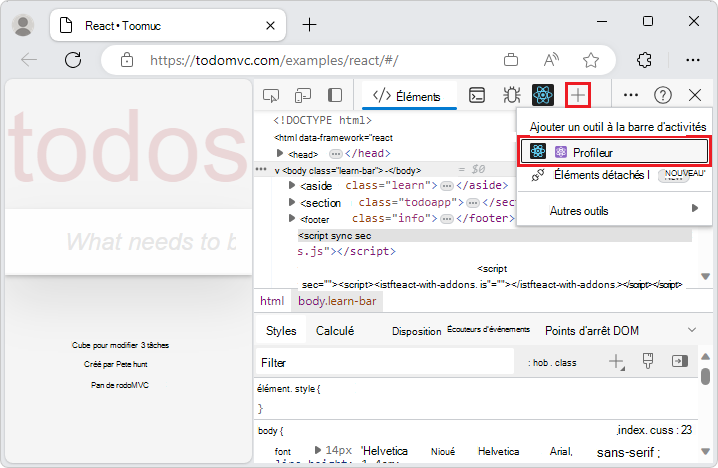Viewport: 718px width, 468px height.
Task: Click the body node actions three dots
Action: click(x=261, y=169)
